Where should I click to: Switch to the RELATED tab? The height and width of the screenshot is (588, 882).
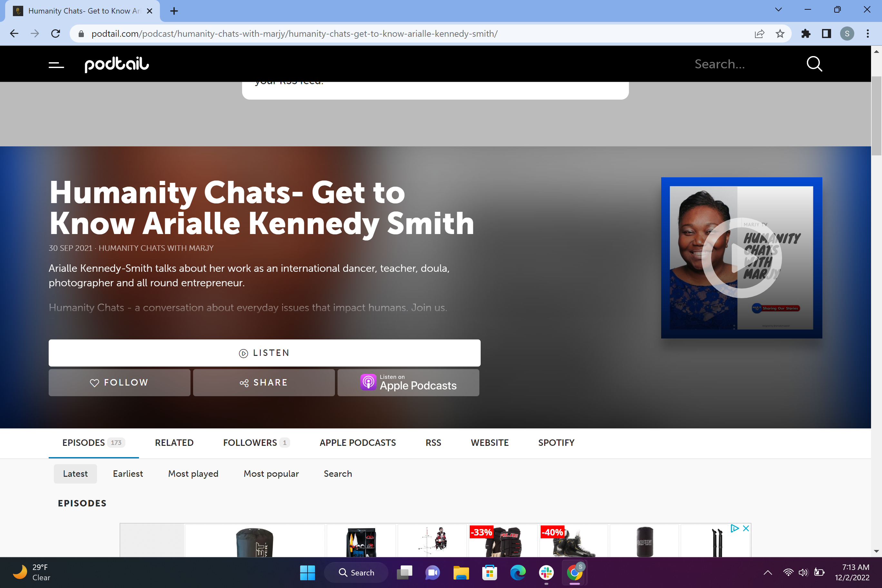click(x=174, y=443)
